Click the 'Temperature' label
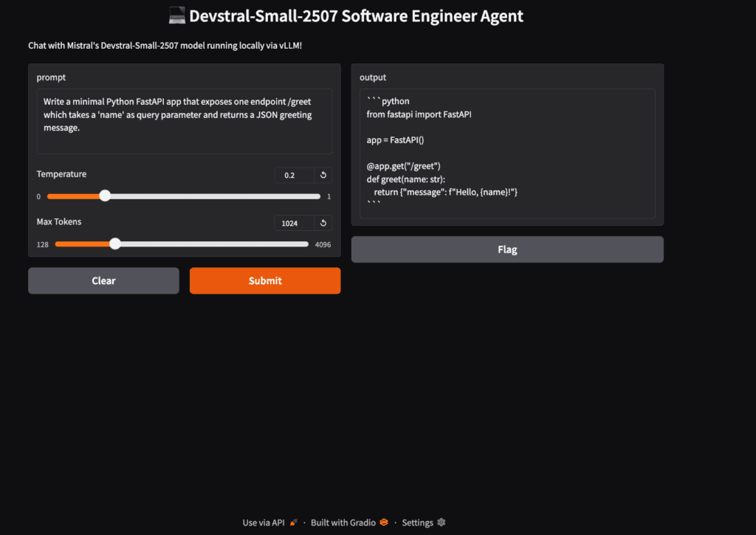756x535 pixels. pyautogui.click(x=62, y=174)
